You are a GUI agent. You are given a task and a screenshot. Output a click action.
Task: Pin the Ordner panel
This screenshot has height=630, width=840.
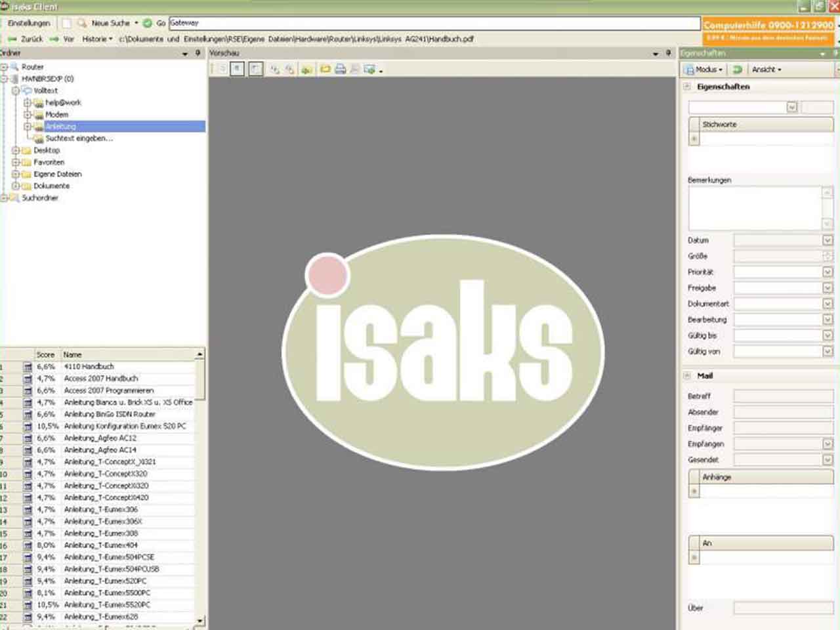click(198, 53)
